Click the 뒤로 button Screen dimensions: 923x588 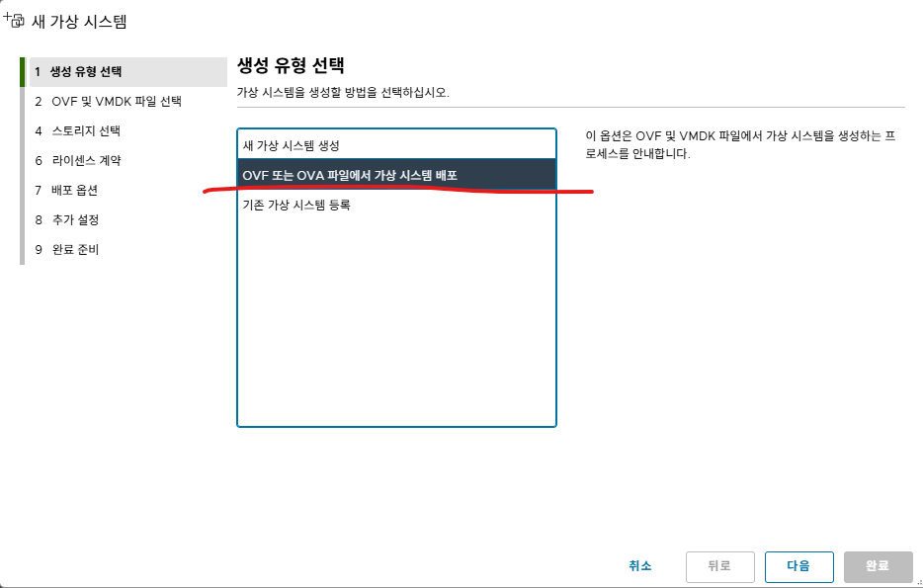(719, 566)
